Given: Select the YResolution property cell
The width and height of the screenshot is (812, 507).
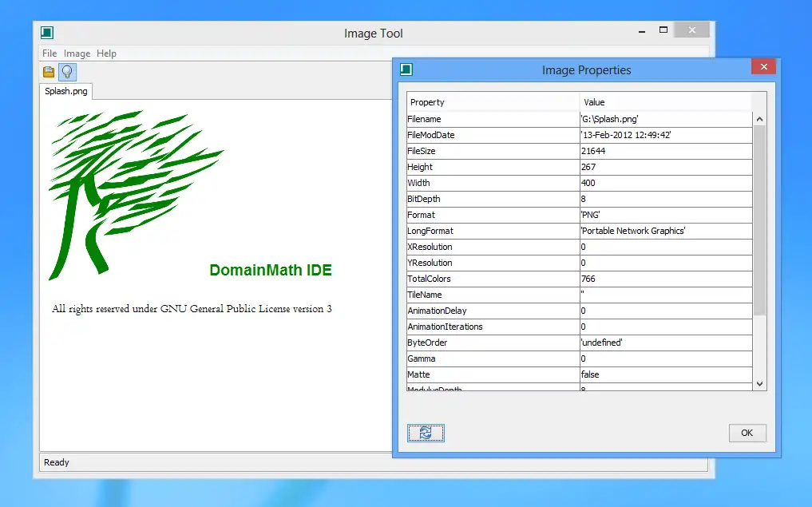Looking at the screenshot, I should 493,263.
